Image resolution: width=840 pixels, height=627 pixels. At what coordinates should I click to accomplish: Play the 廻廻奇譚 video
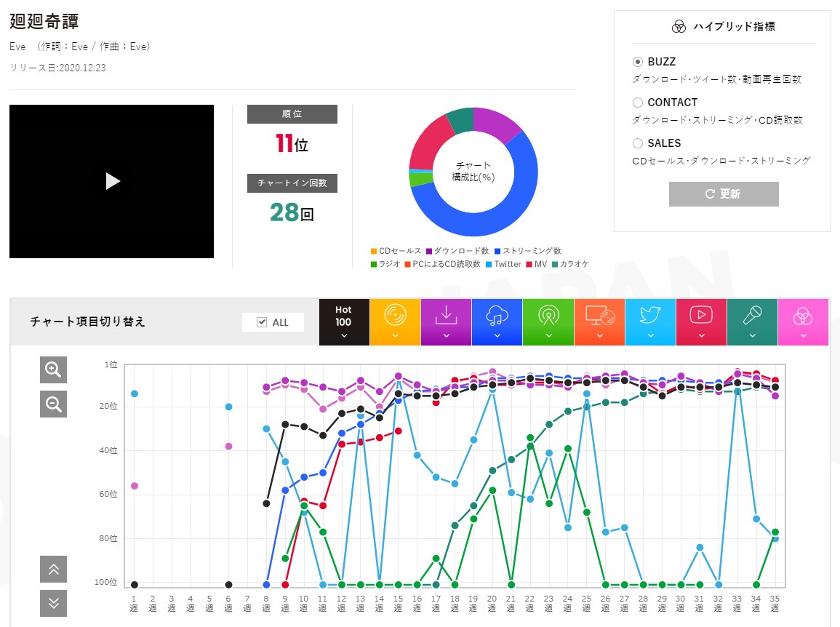click(113, 181)
